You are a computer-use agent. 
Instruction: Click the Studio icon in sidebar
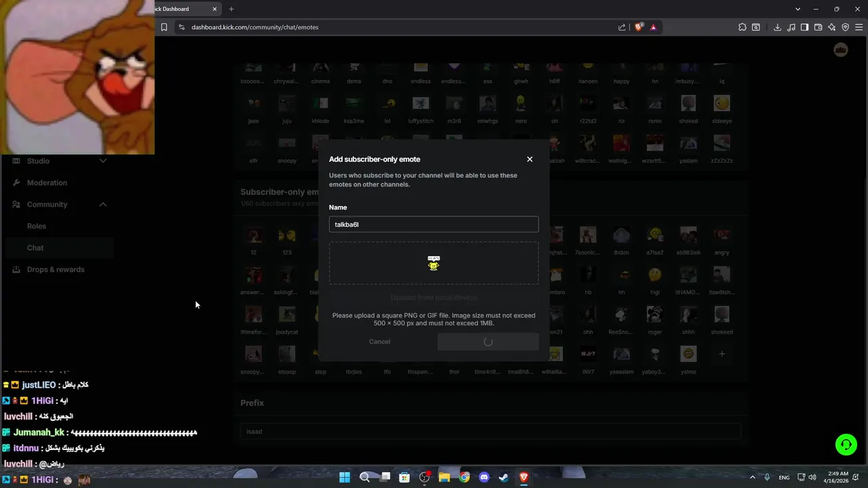pyautogui.click(x=16, y=161)
